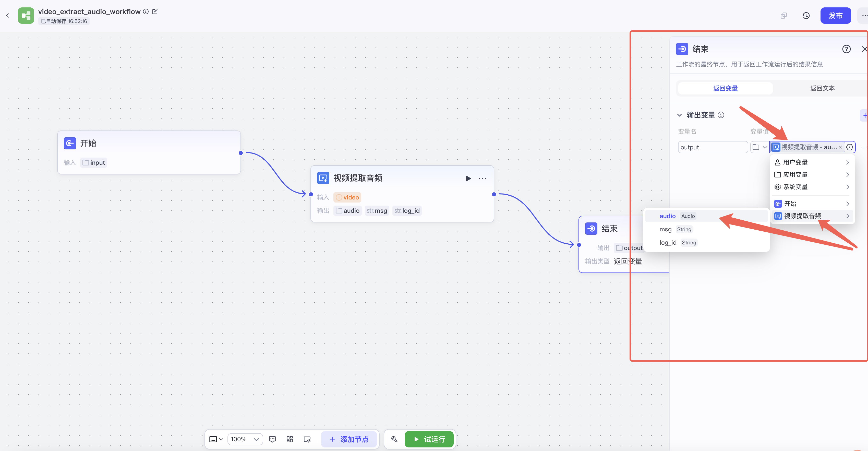Click input connector of 结束 node
Viewport: 868px width, 451px height.
click(579, 245)
